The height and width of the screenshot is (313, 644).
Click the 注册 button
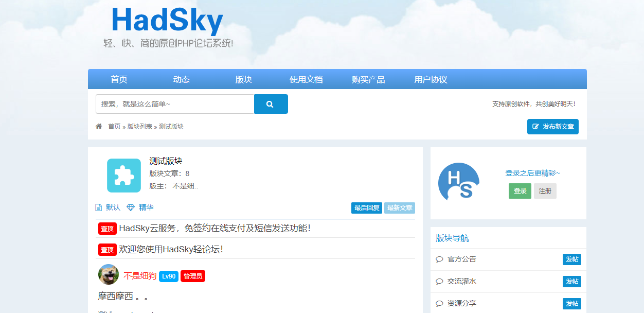pyautogui.click(x=545, y=191)
